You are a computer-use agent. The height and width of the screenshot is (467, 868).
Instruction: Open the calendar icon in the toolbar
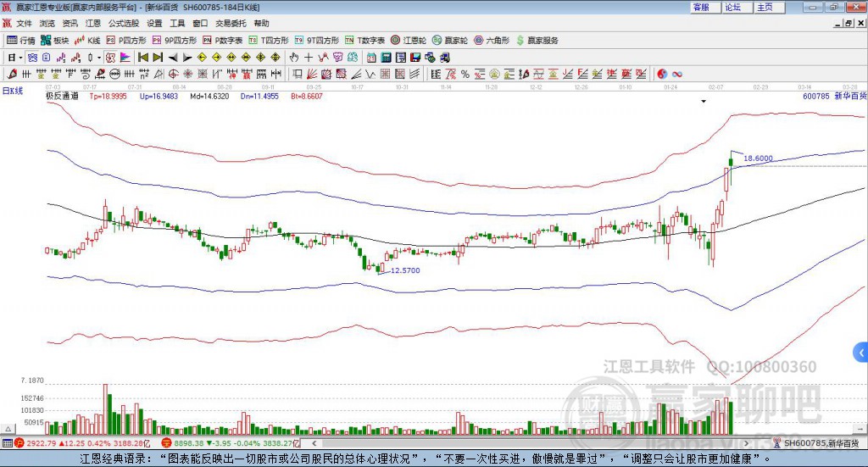pos(371,58)
